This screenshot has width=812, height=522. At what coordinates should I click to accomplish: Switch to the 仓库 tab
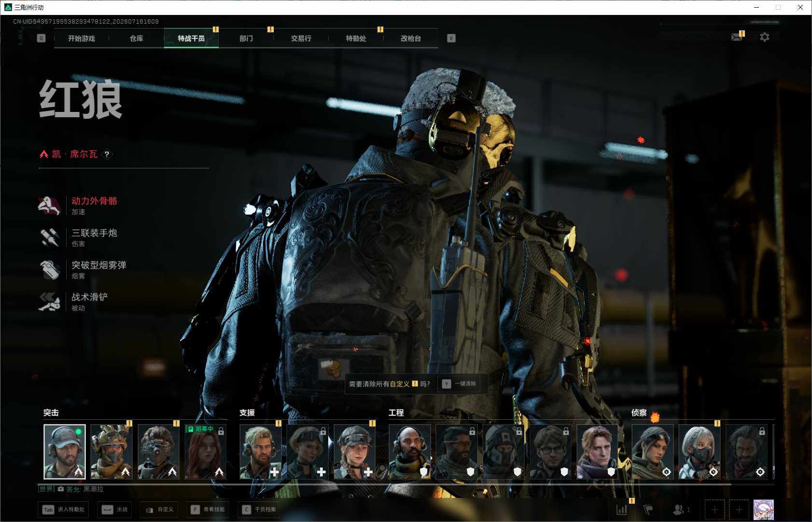coord(137,38)
